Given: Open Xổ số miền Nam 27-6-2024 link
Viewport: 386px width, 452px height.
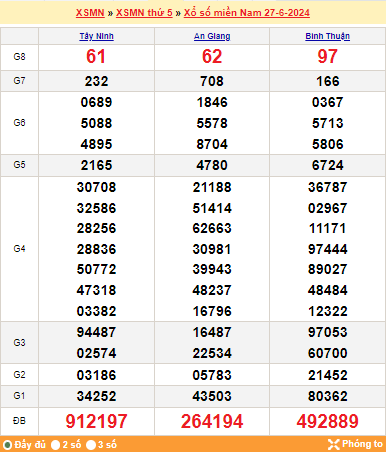Looking at the screenshot, I should (247, 13).
